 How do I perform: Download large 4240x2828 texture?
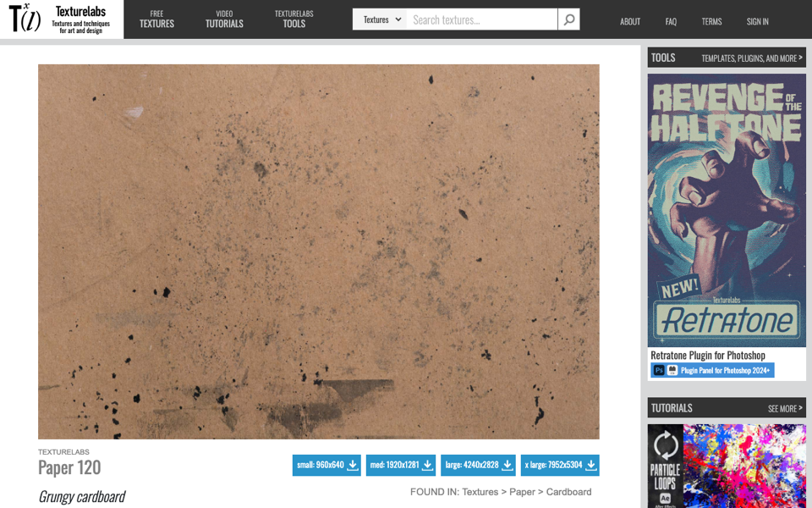pyautogui.click(x=478, y=465)
